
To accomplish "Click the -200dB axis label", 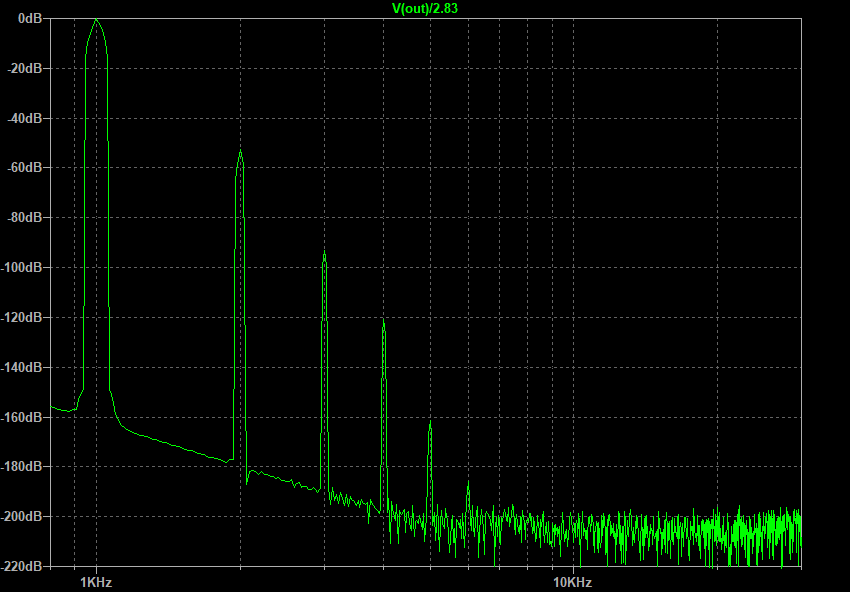I will pyautogui.click(x=22, y=516).
